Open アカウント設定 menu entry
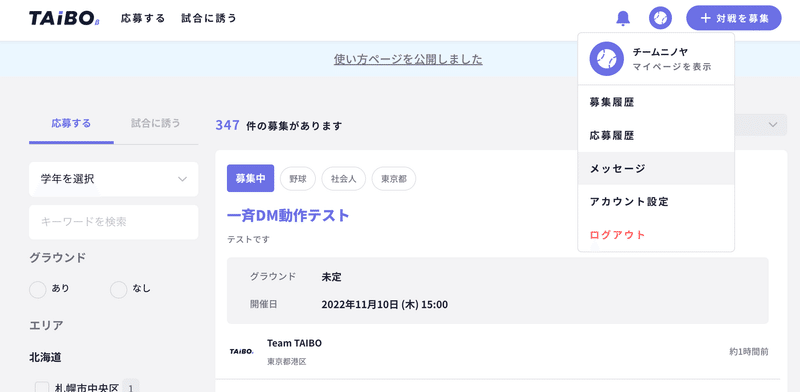Viewport: 800px width, 392px height. [x=656, y=202]
